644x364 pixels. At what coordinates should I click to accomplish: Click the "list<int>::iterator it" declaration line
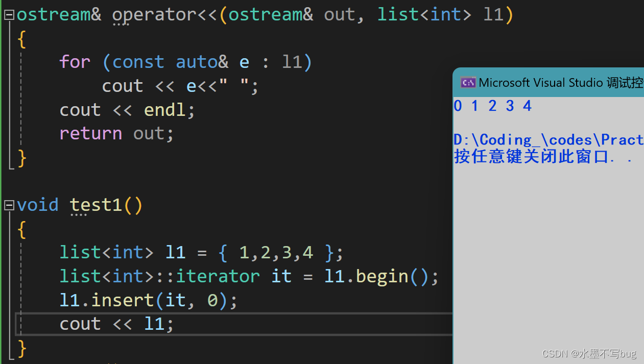[249, 276]
